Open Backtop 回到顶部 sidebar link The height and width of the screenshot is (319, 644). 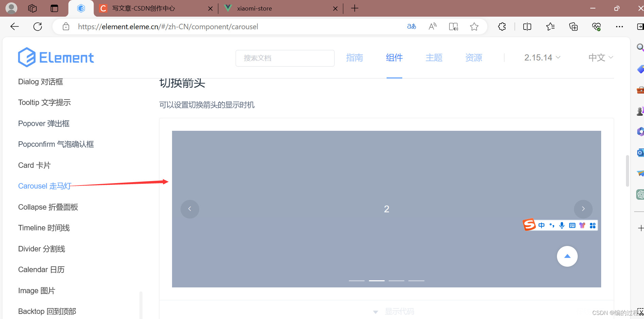(x=47, y=311)
